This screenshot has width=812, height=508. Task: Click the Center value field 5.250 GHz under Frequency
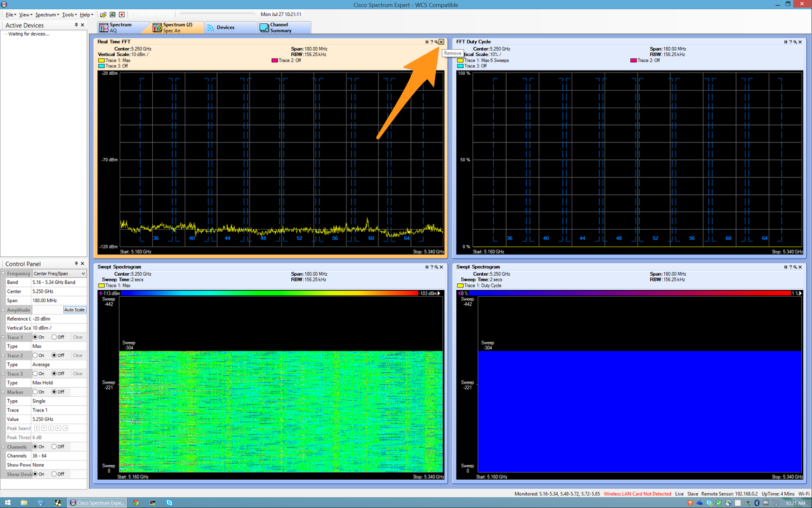tap(58, 291)
